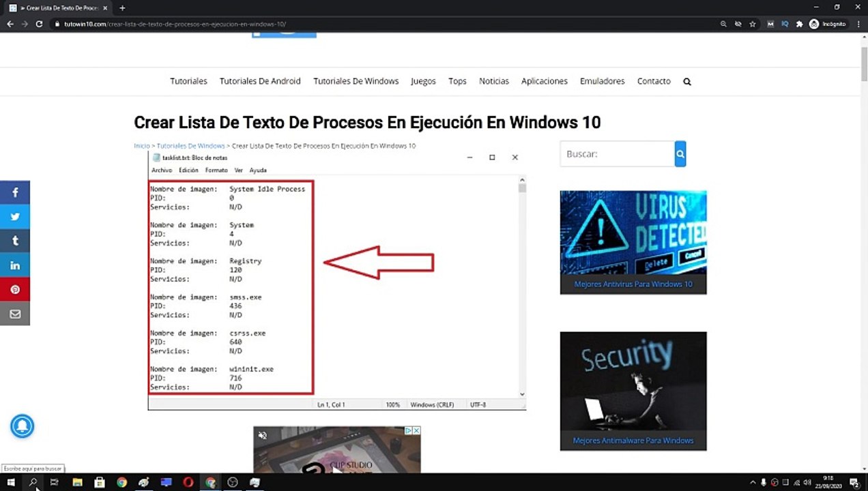868x491 pixels.
Task: Open the Tutoriales De Android menu item
Action: [x=260, y=81]
